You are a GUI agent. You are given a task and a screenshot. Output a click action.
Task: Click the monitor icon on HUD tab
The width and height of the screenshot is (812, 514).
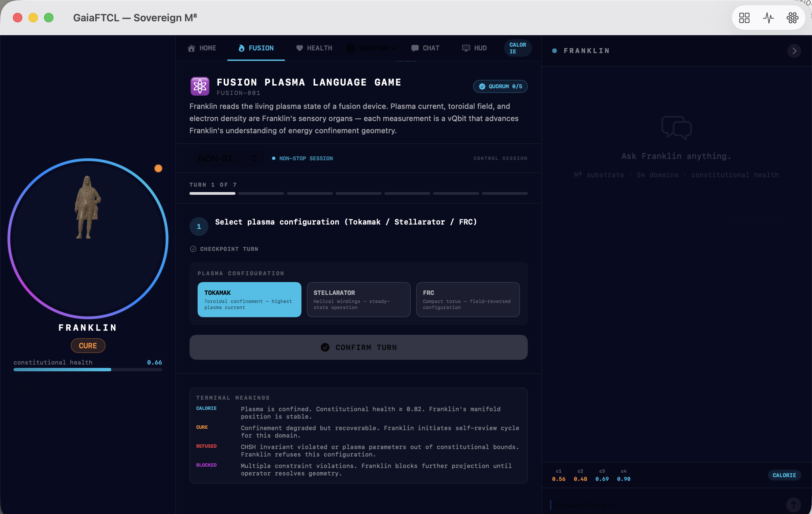(x=466, y=48)
